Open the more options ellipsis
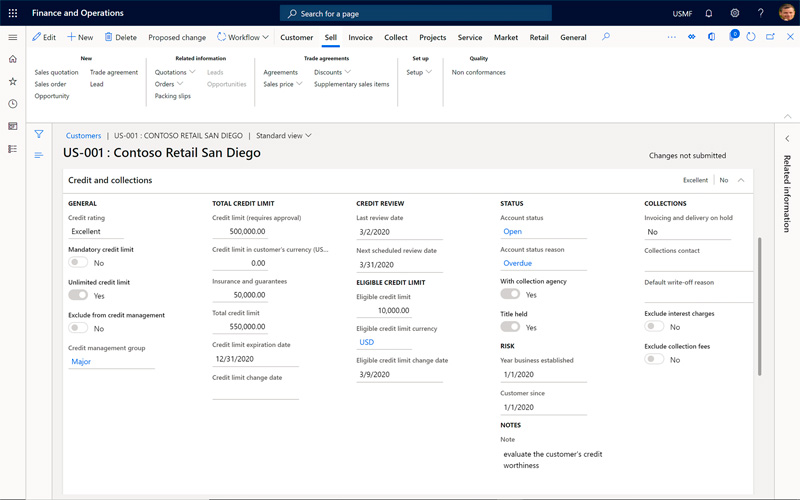The width and height of the screenshot is (800, 500). [x=671, y=37]
